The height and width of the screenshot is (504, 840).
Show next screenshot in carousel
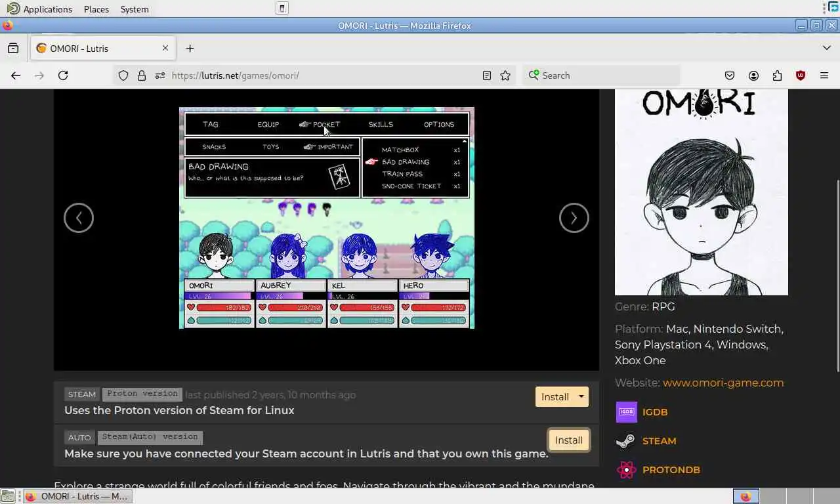574,218
